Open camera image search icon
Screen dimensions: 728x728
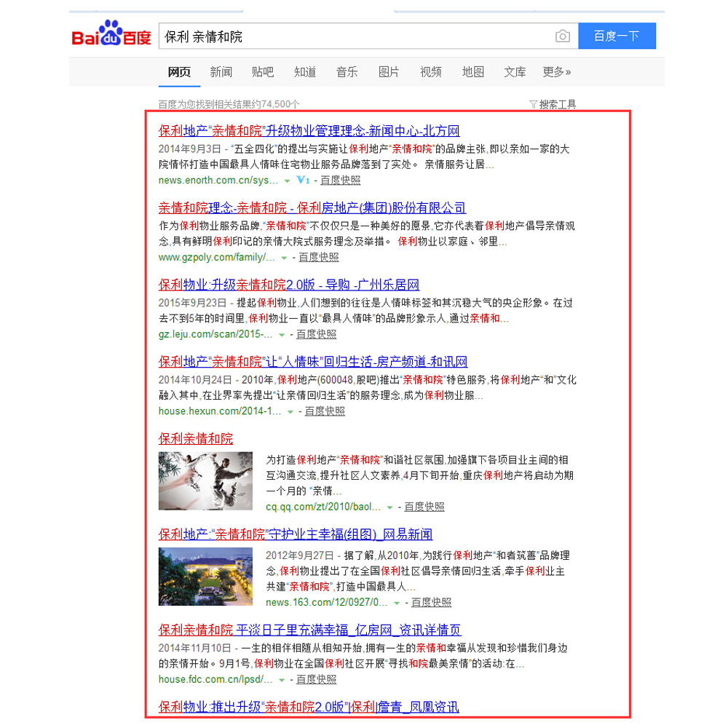pyautogui.click(x=562, y=36)
